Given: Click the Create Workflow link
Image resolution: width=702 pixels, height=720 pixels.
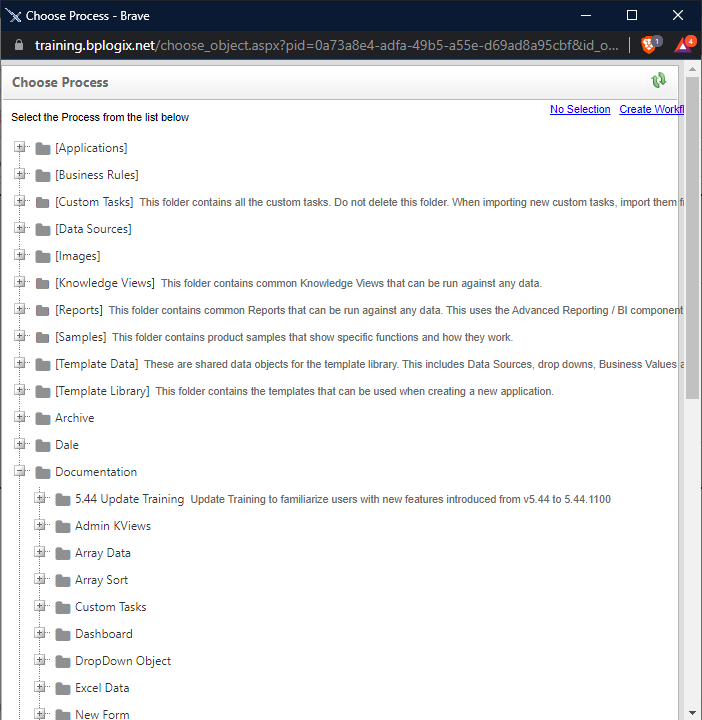Looking at the screenshot, I should [x=651, y=109].
